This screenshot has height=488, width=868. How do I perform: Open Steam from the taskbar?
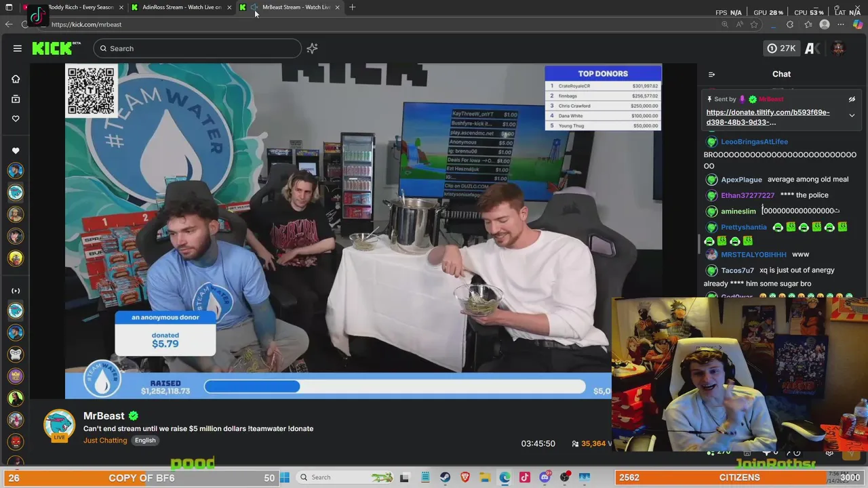tap(445, 477)
